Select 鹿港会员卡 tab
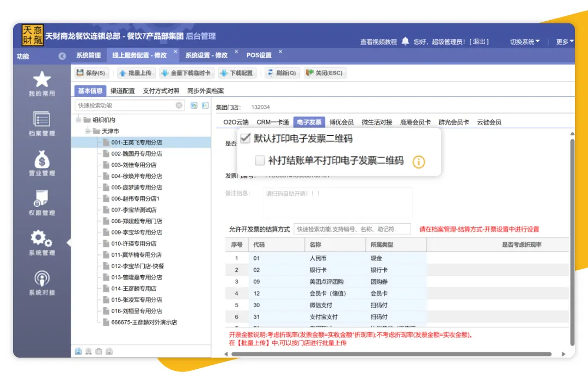This screenshot has height=379, width=588. tap(415, 122)
